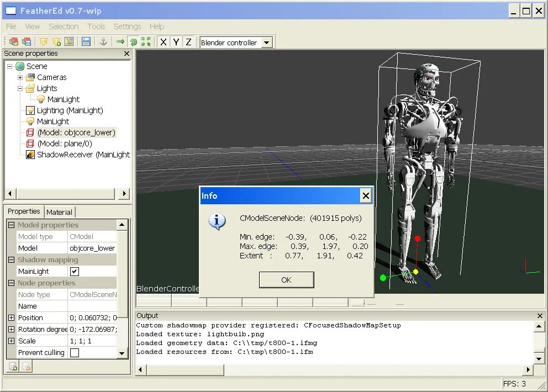This screenshot has width=548, height=392.
Task: Select Lighting (MainLight) tree item
Action: (70, 111)
